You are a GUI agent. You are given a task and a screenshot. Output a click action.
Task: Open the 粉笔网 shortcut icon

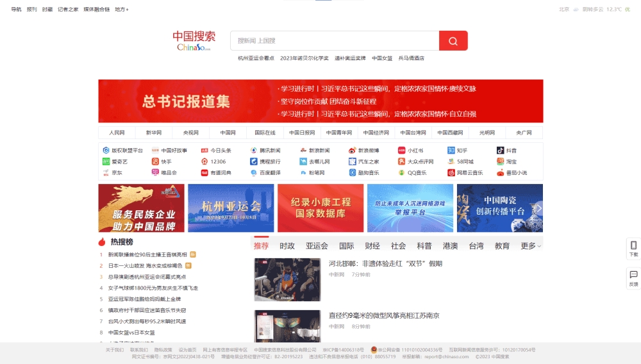coord(303,172)
